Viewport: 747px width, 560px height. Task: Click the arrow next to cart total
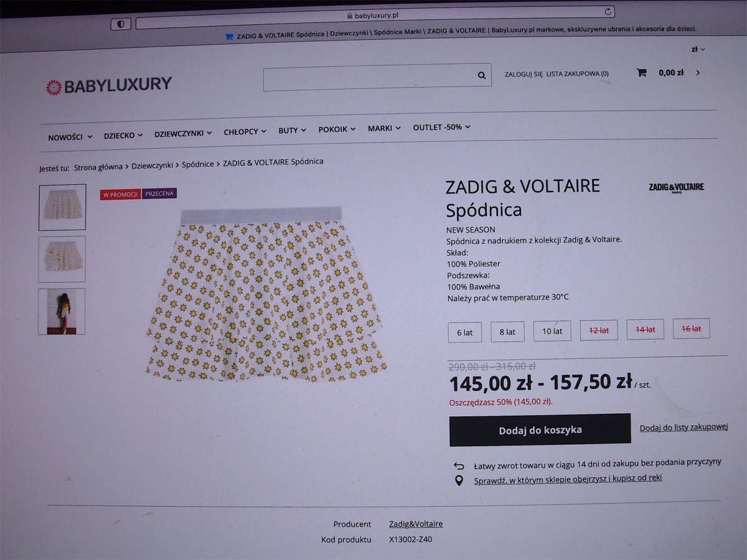pos(698,73)
